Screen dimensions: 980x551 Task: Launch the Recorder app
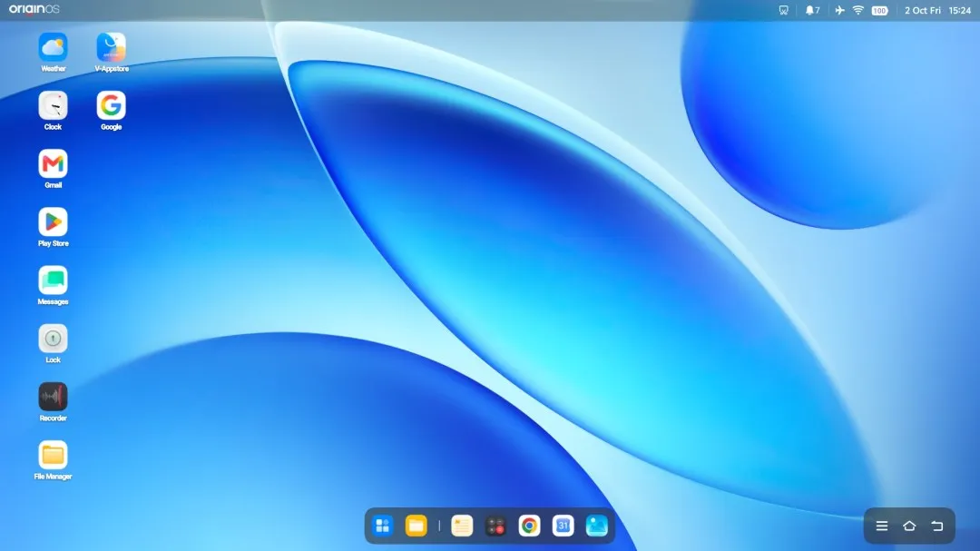tap(54, 397)
